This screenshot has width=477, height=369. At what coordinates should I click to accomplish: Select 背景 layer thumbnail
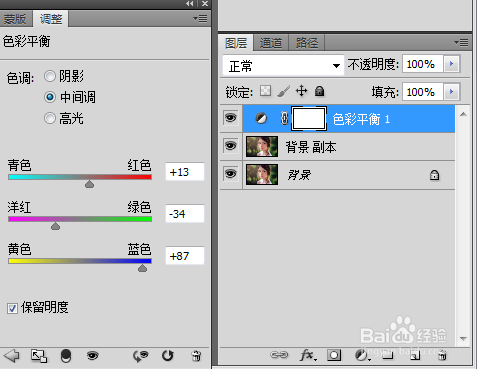point(262,174)
